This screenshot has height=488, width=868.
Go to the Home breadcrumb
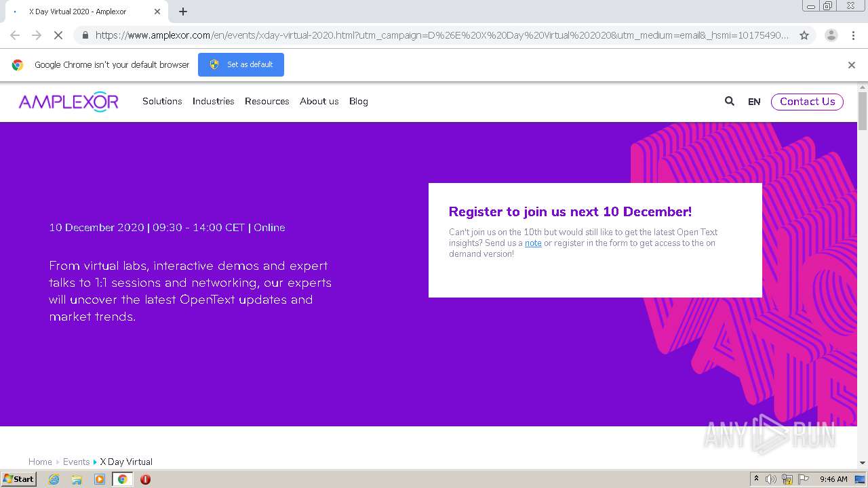click(x=40, y=462)
